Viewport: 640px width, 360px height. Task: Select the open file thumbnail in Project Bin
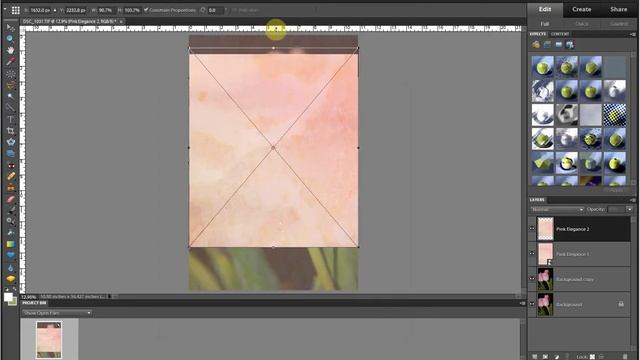pyautogui.click(x=49, y=340)
